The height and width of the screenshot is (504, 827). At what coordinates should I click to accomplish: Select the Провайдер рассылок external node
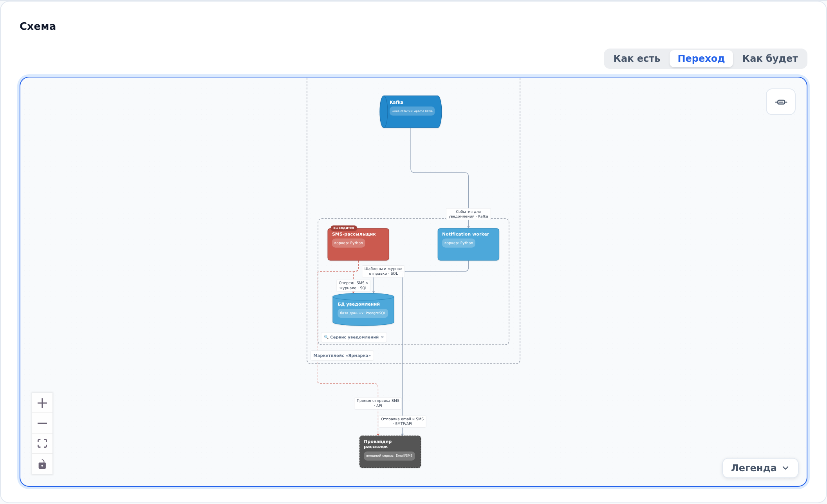(x=390, y=452)
